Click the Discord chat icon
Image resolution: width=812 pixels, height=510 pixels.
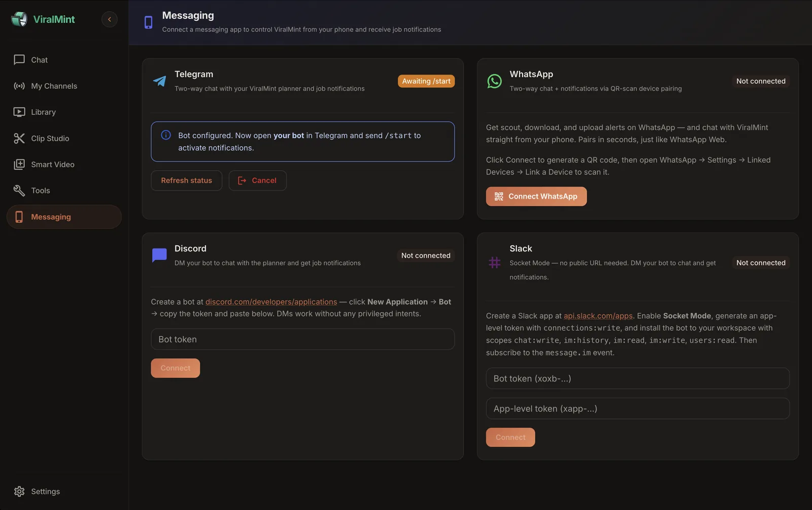[159, 256]
